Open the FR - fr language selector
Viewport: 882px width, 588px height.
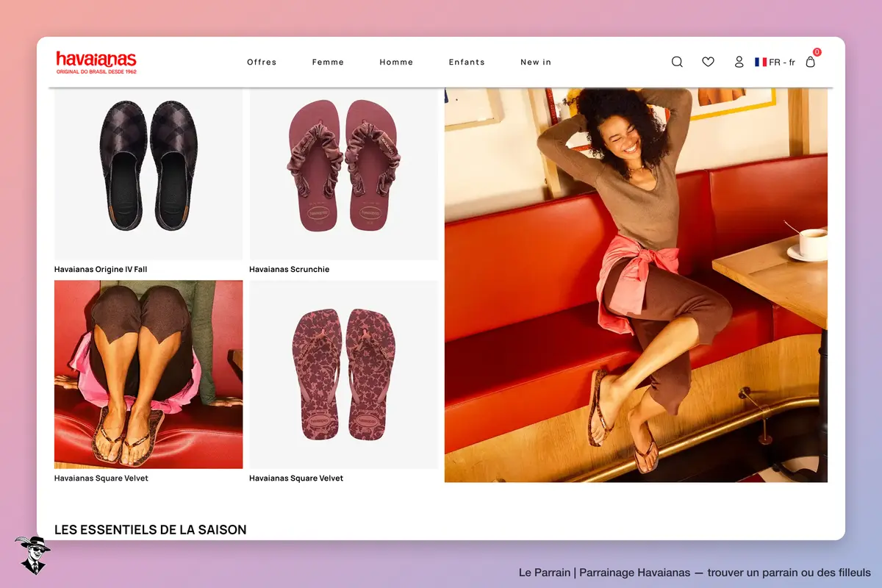775,62
